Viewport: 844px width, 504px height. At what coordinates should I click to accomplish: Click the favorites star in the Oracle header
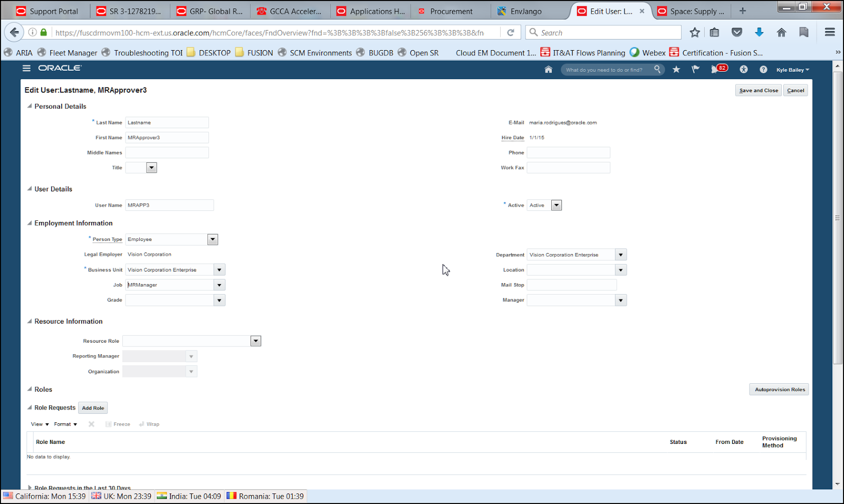pos(676,69)
